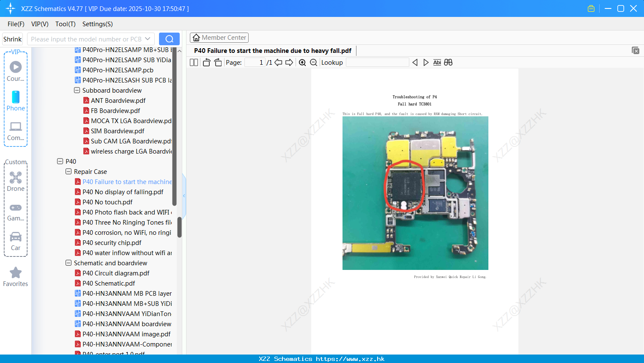This screenshot has height=363, width=644.
Task: Toggle Abi match text option
Action: tap(437, 63)
